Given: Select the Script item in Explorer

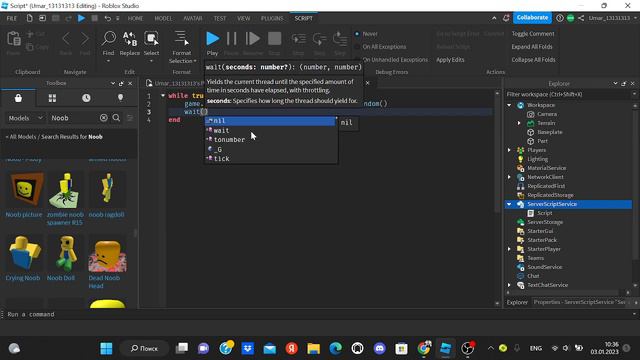Looking at the screenshot, I should pyautogui.click(x=544, y=213).
